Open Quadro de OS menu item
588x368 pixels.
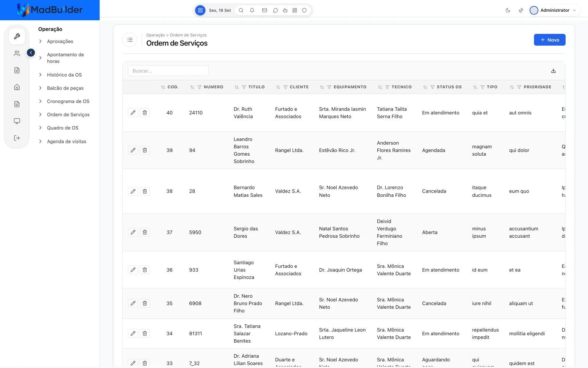63,128
